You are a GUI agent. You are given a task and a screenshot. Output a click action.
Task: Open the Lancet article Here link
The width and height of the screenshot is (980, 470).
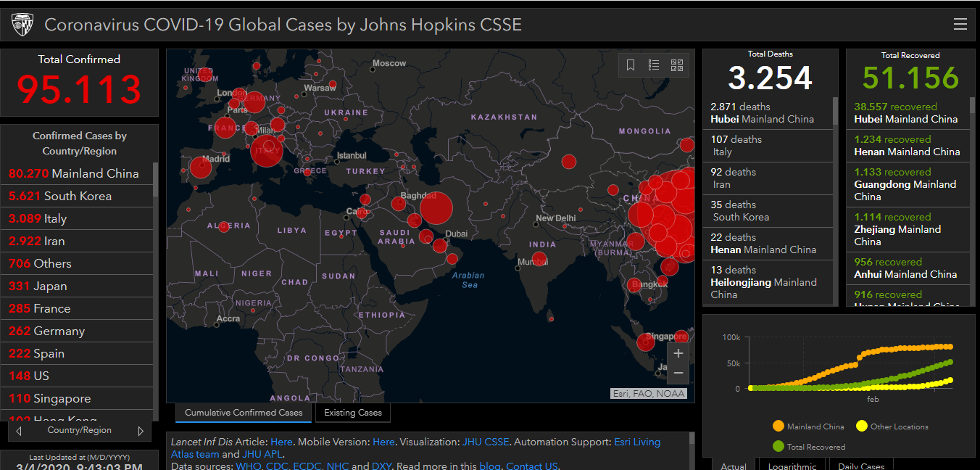(x=281, y=442)
